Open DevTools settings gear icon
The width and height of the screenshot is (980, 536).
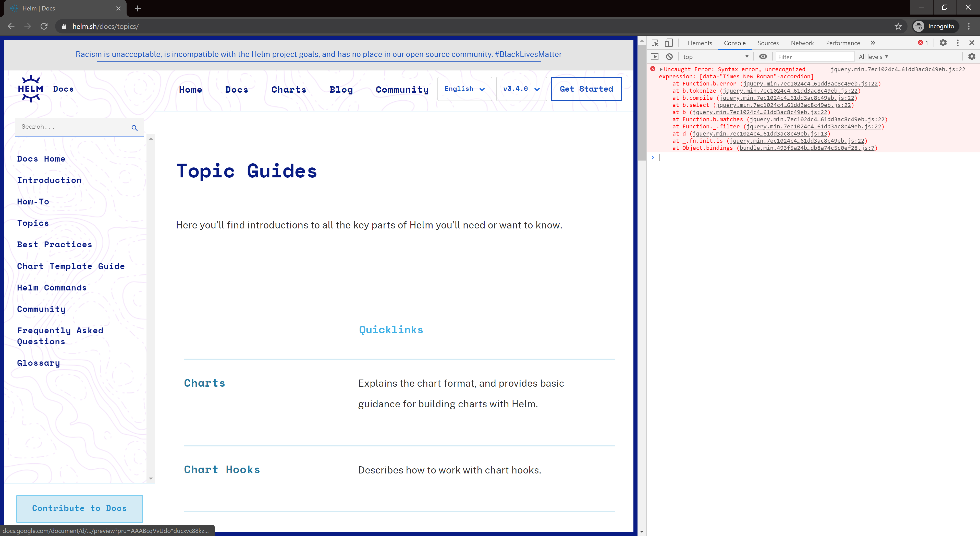[x=943, y=43]
